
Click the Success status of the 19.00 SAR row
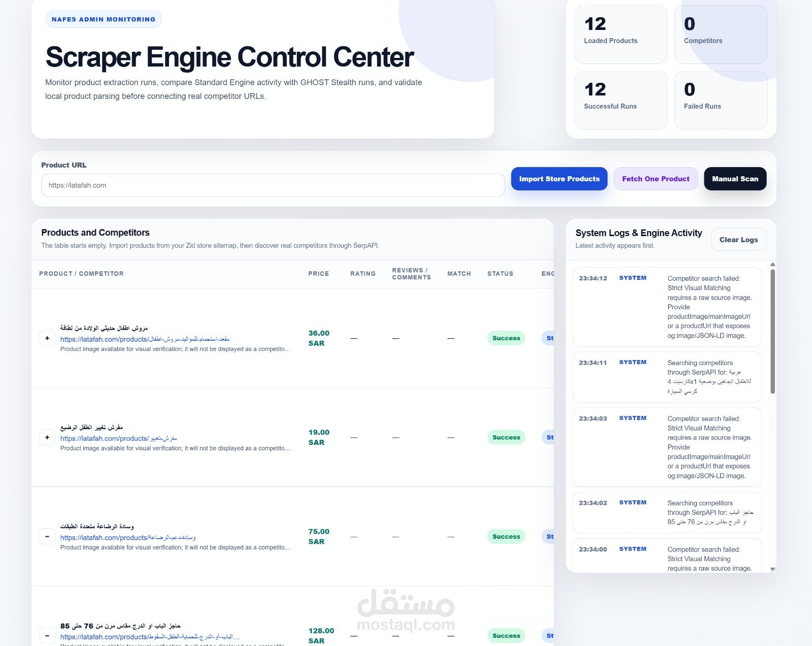[506, 437]
